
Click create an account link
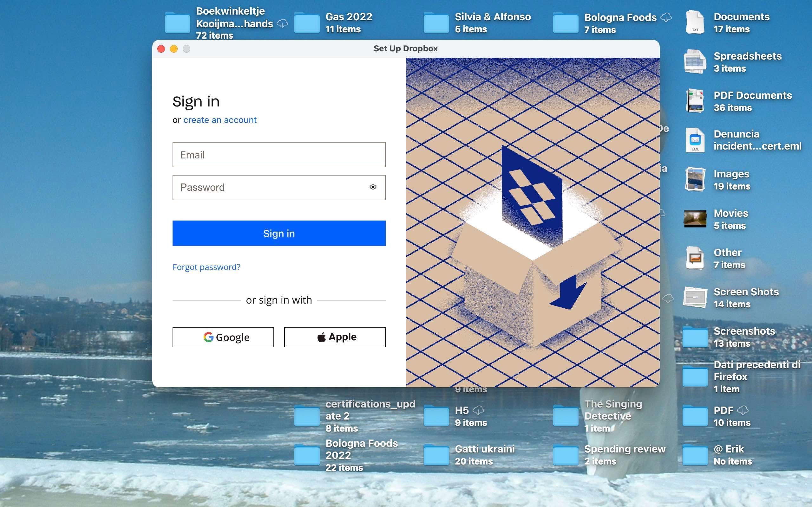pyautogui.click(x=220, y=120)
